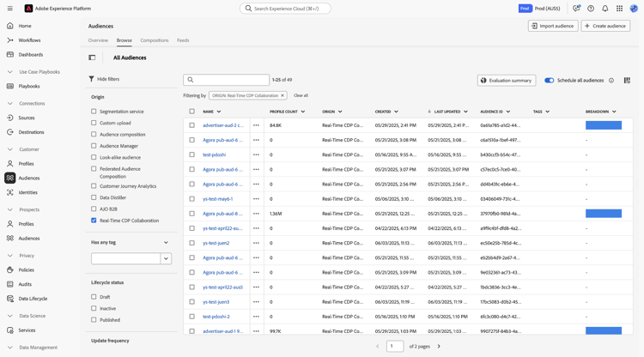This screenshot has width=644, height=357.
Task: Open the app switcher grid
Action: click(x=619, y=9)
